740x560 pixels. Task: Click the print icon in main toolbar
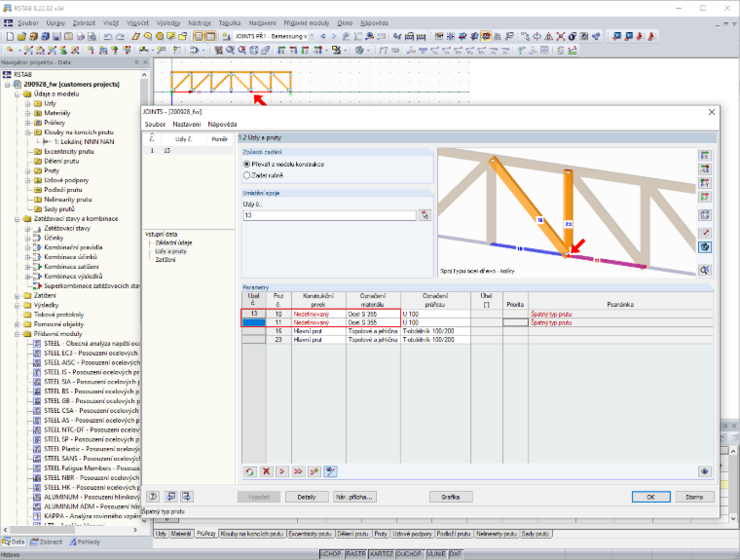(x=81, y=36)
